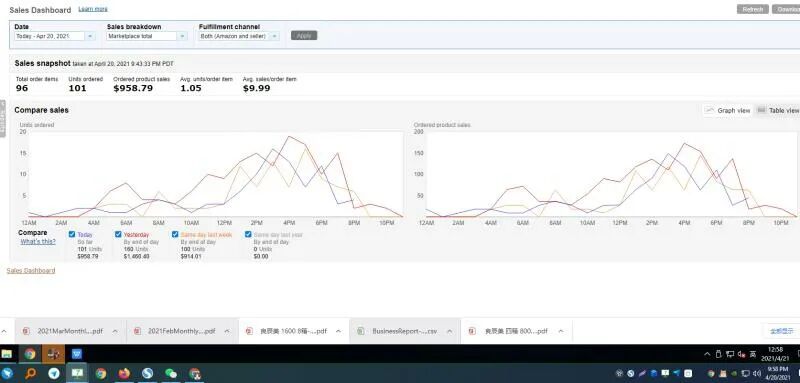Switch to Graph view
Viewport: 800px width, 383px height.
pos(728,110)
